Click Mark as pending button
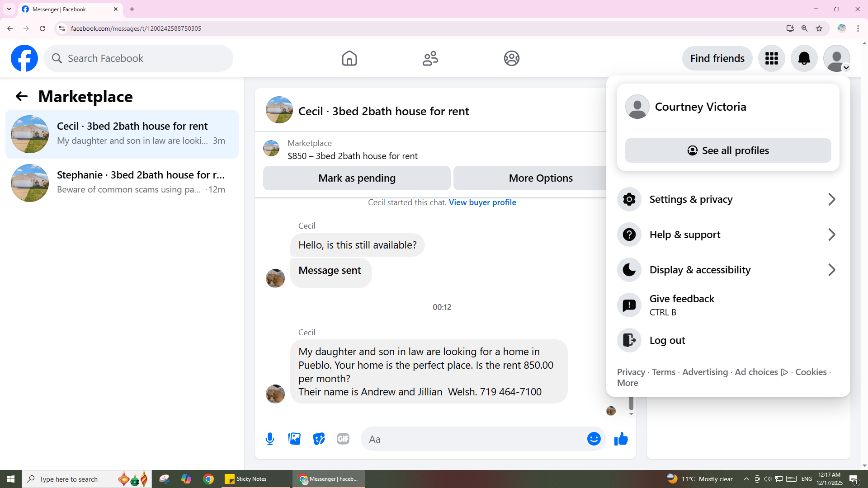Screen dimensions: 868x488 point(357,178)
